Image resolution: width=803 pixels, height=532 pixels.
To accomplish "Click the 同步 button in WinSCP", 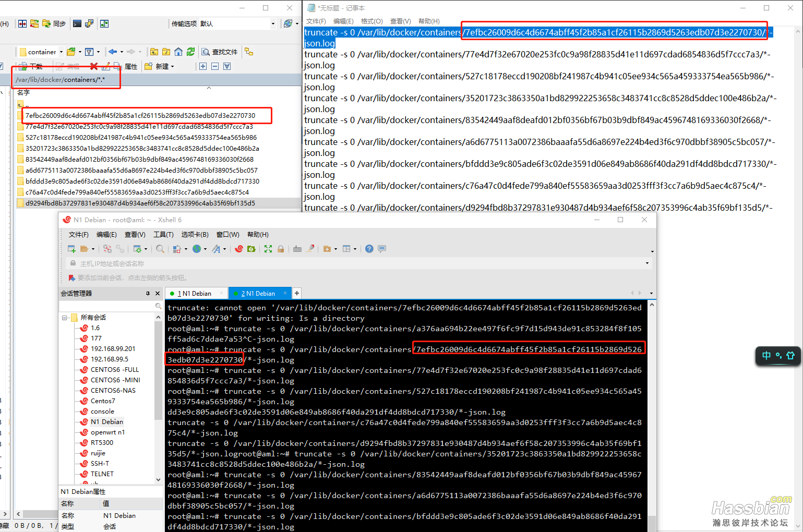I will tap(55, 23).
